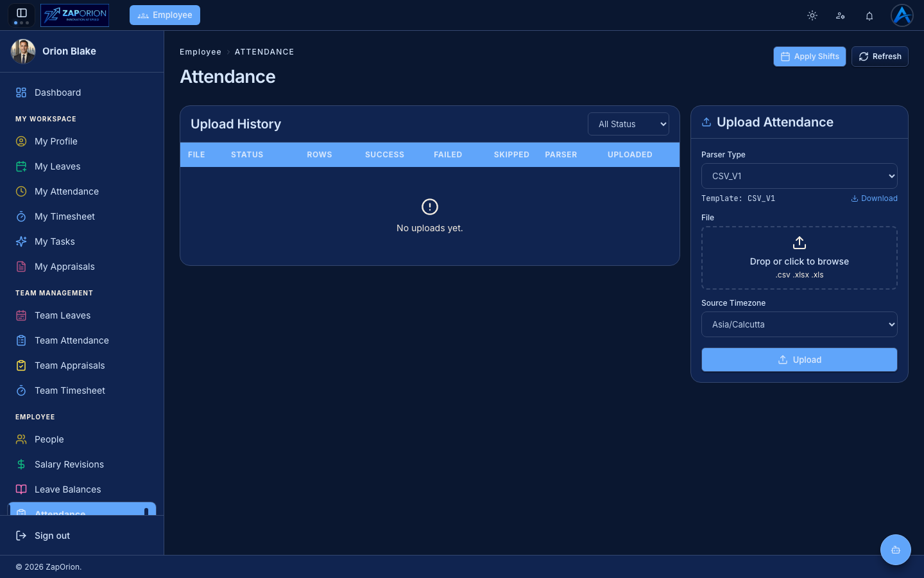Click the Apply Shifts button
Image resolution: width=924 pixels, height=578 pixels.
click(810, 57)
